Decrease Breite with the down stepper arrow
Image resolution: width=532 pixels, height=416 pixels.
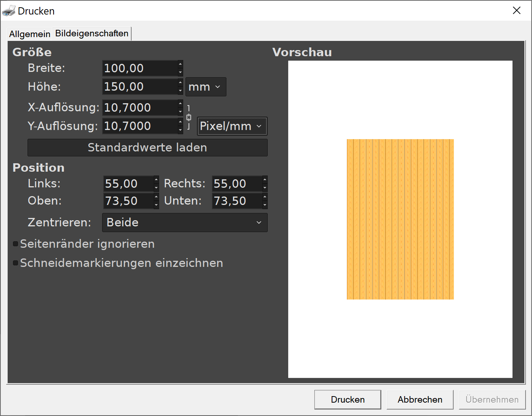point(181,73)
